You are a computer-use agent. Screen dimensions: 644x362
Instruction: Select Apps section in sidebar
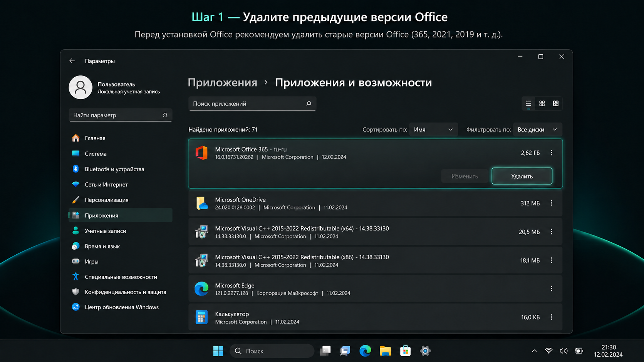[120, 215]
